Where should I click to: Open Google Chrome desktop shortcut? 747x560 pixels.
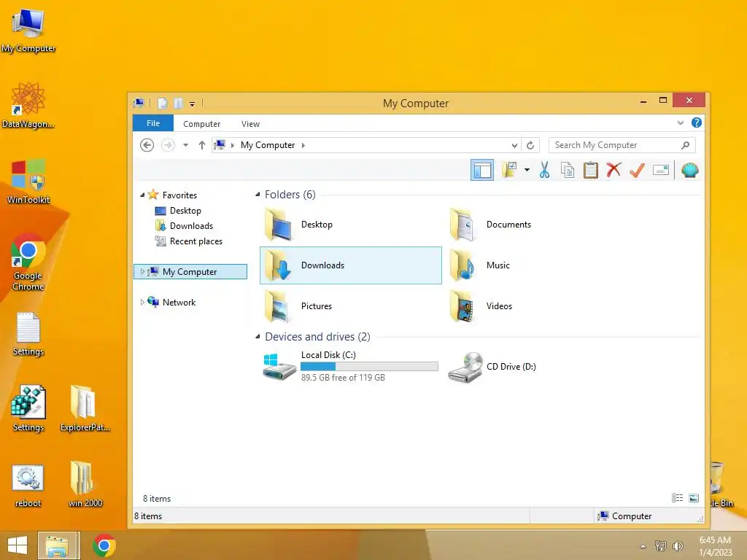coord(28,262)
